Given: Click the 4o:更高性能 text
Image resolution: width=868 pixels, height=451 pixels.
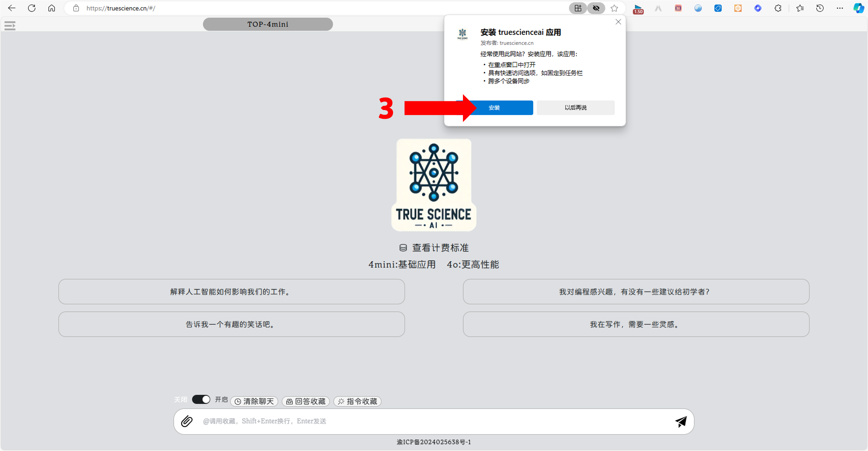Looking at the screenshot, I should coord(473,265).
